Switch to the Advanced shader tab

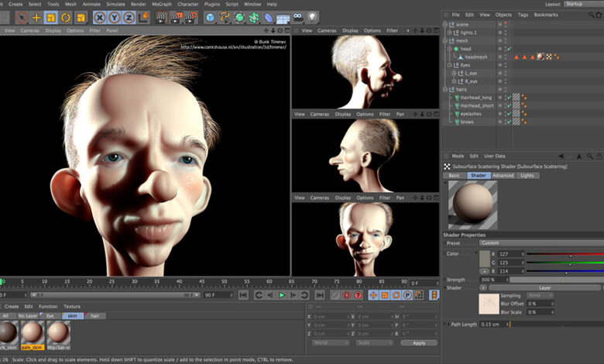(x=503, y=176)
